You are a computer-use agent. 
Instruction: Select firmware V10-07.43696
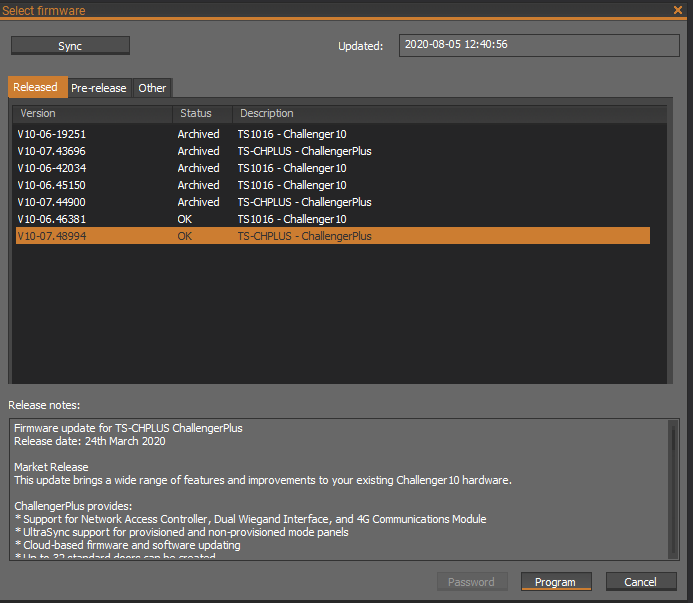click(333, 151)
